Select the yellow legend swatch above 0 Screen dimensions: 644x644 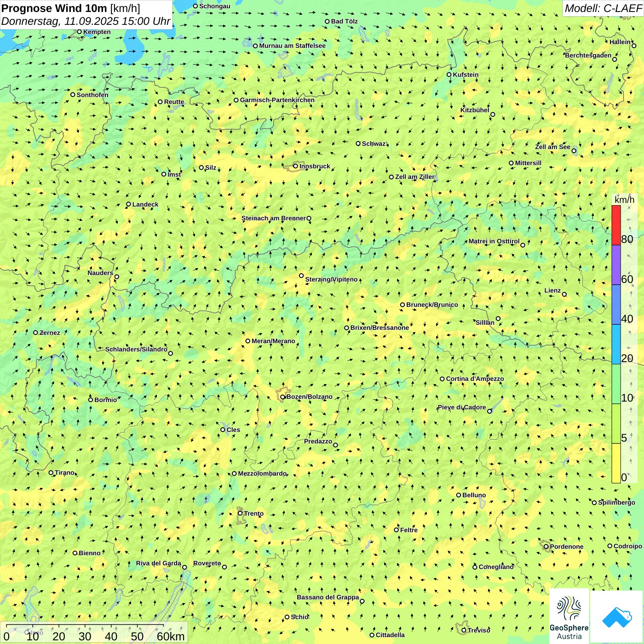(616, 463)
